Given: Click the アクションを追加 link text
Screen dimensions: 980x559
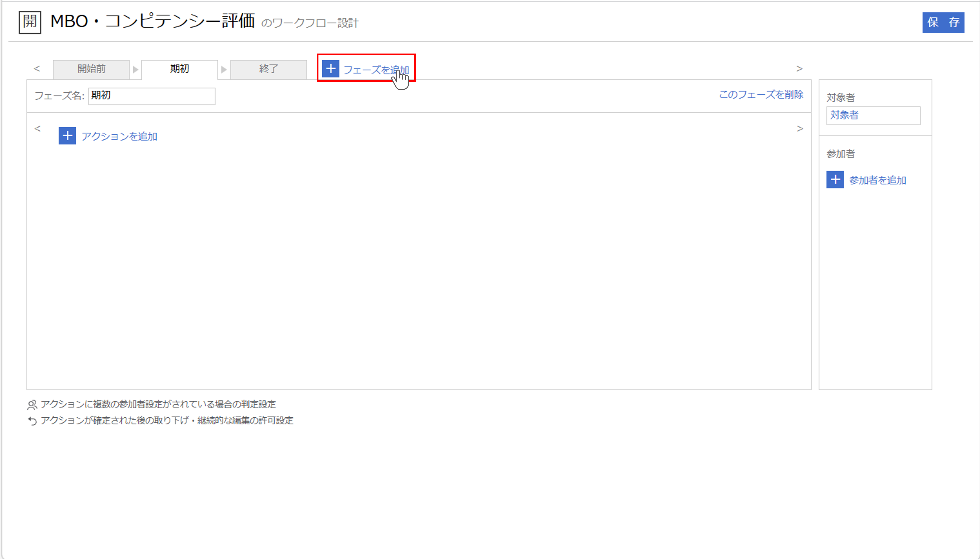Looking at the screenshot, I should pyautogui.click(x=120, y=136).
